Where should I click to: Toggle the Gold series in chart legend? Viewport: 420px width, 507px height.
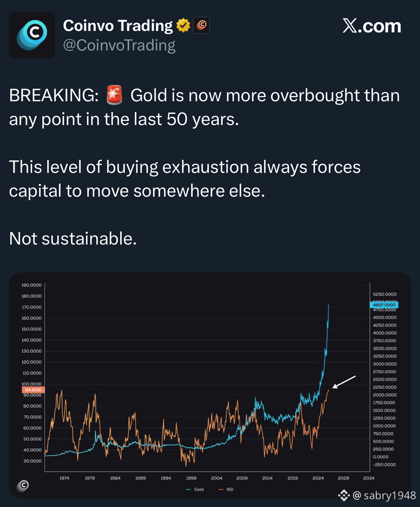(195, 490)
